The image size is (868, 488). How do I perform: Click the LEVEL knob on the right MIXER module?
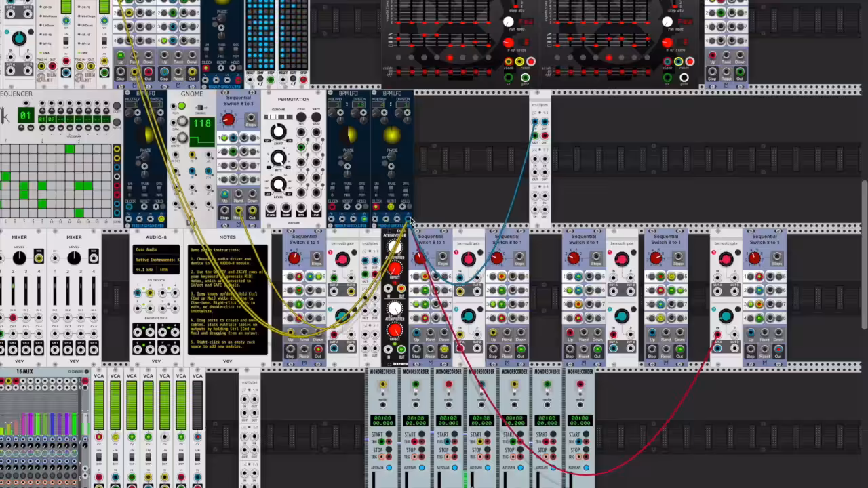point(74,258)
